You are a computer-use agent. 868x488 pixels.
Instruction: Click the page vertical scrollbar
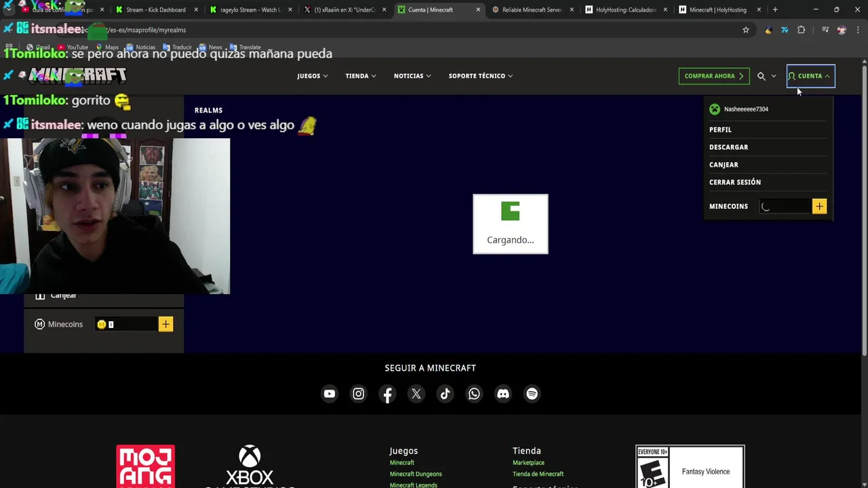[x=864, y=210]
